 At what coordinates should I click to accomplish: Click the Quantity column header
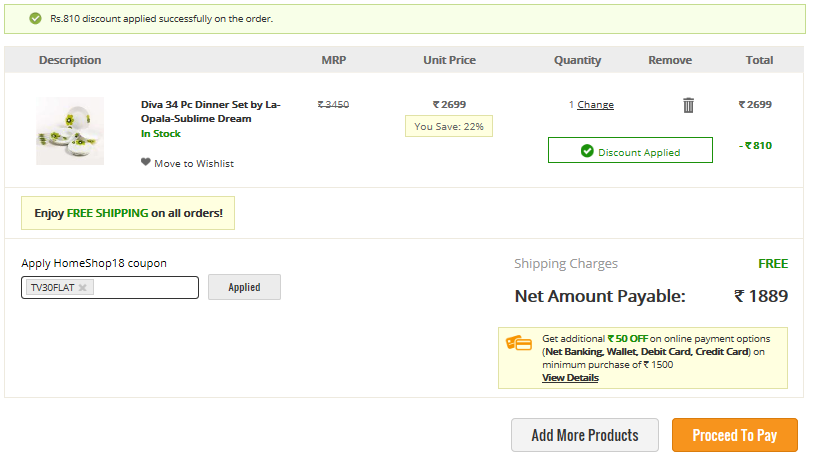pos(577,60)
